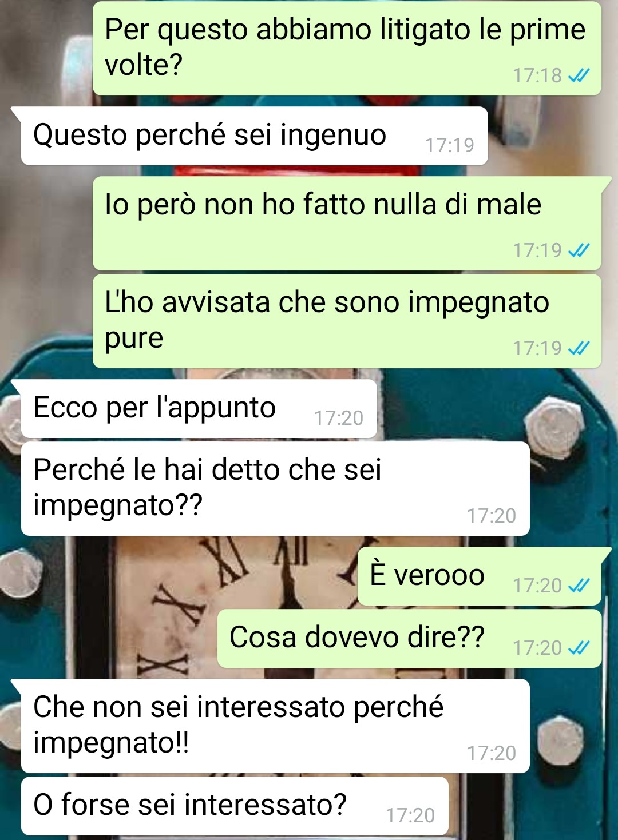Tap the blue ticks on 'L'ho avvisata che sono impegnato pure'
Viewport: 618px width, 840px height.
click(579, 348)
